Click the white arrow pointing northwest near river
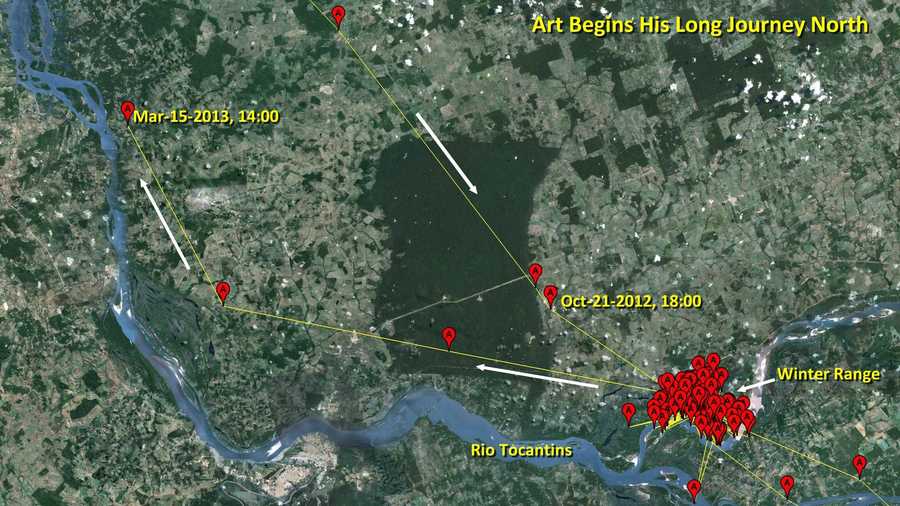The image size is (900, 506). point(165,224)
